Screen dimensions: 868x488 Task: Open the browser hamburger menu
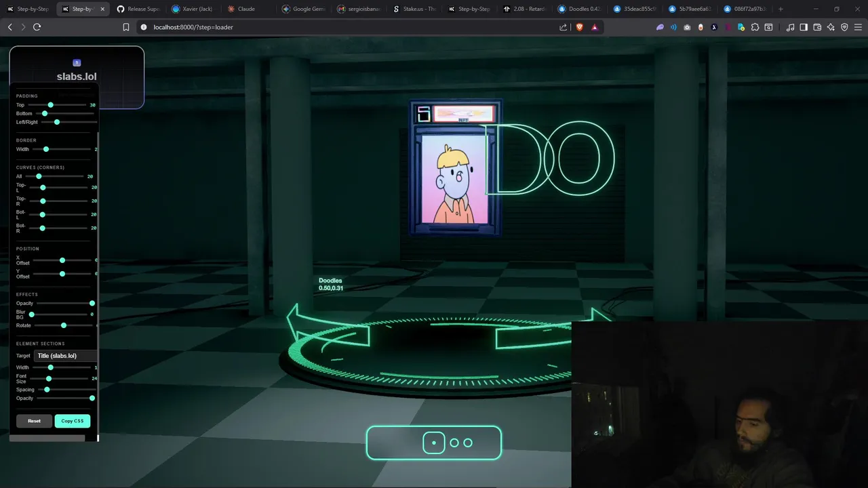(858, 27)
